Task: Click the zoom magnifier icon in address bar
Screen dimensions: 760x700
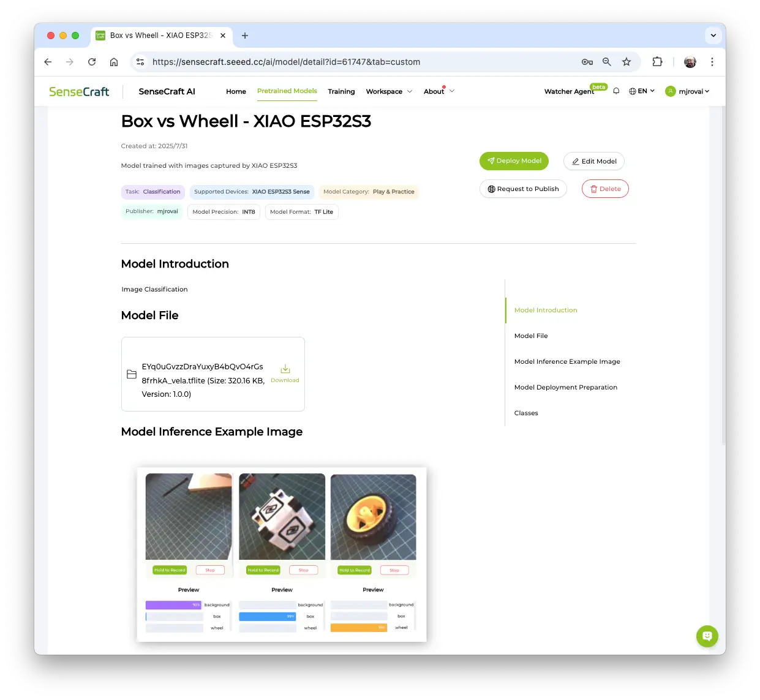Action: (606, 62)
